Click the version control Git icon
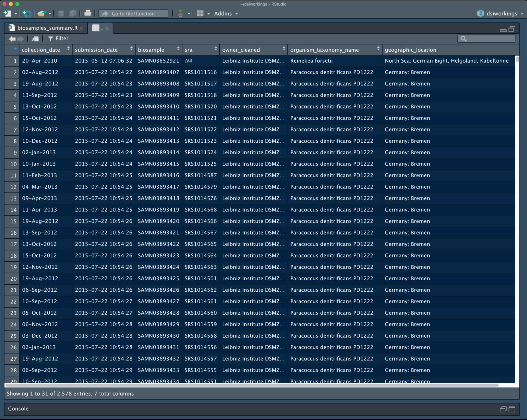527x420 pixels. tap(180, 13)
